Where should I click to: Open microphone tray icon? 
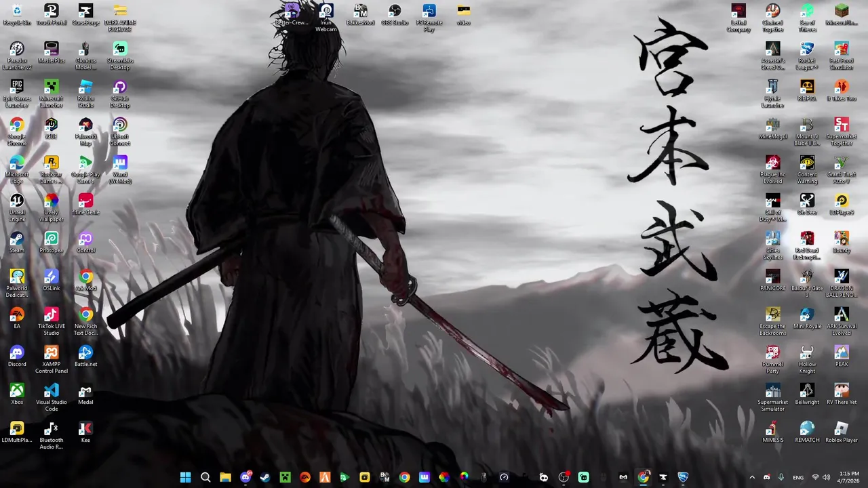click(x=781, y=477)
